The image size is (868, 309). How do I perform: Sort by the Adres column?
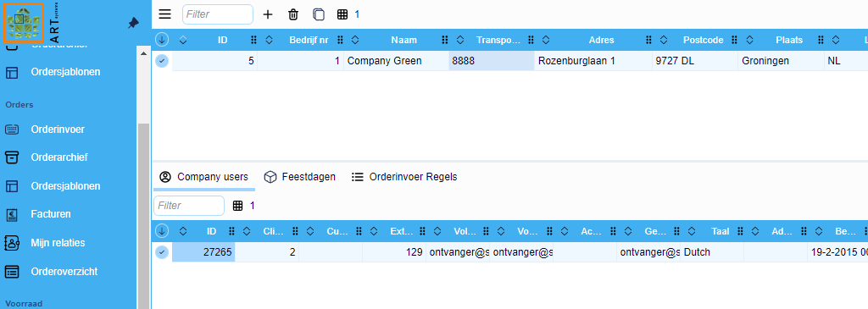point(545,40)
